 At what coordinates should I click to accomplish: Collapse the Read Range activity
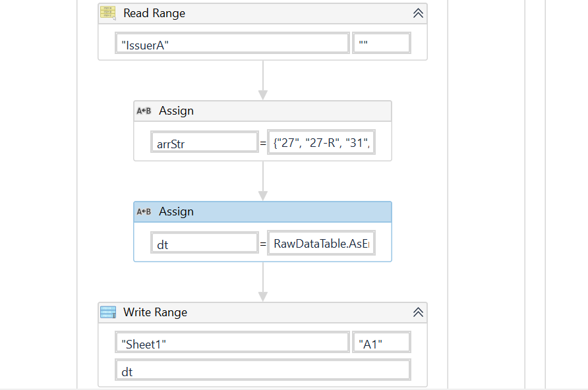coord(418,13)
